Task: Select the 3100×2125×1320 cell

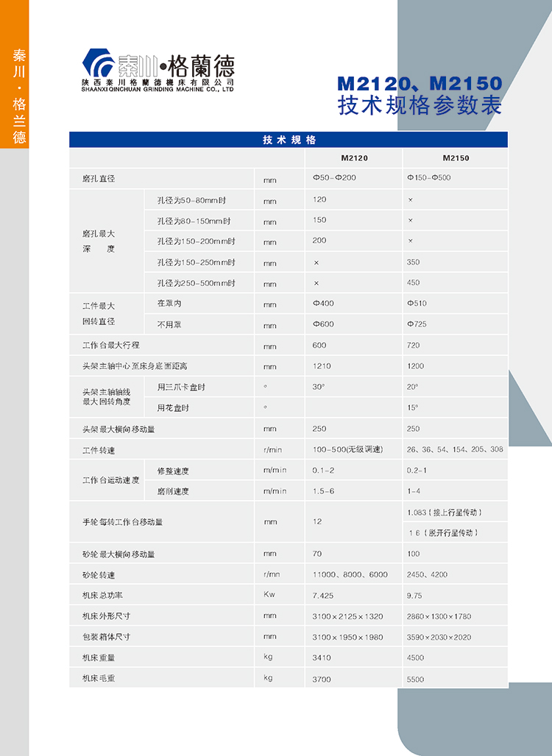Action: pyautogui.click(x=347, y=616)
